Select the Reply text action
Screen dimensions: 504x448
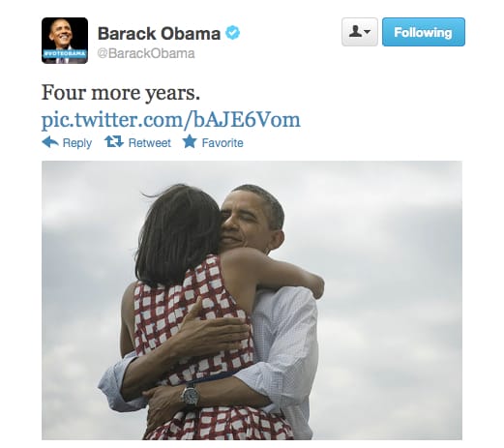click(77, 143)
